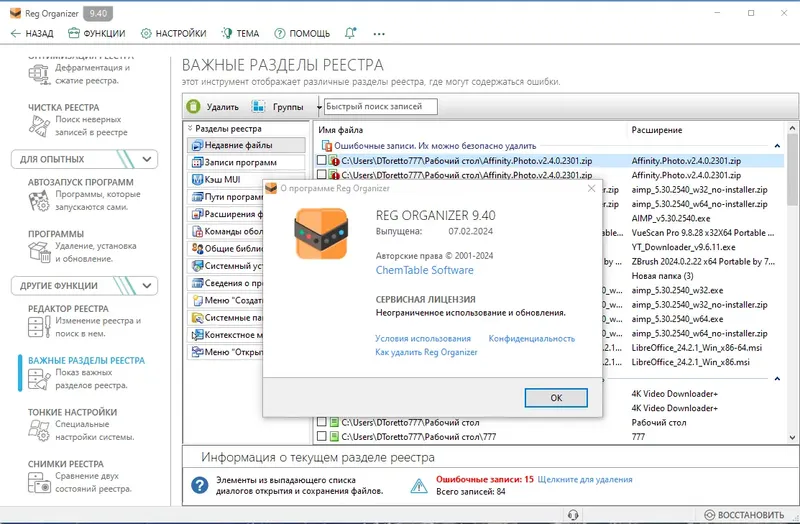800x524 pixels.
Task: Click the notification bell icon
Action: click(351, 34)
